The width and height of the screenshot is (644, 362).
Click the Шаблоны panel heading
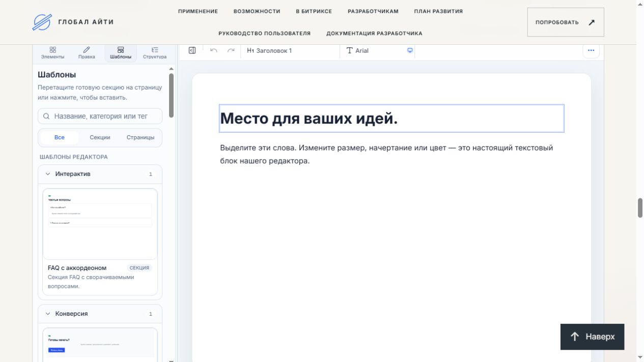pos(57,75)
